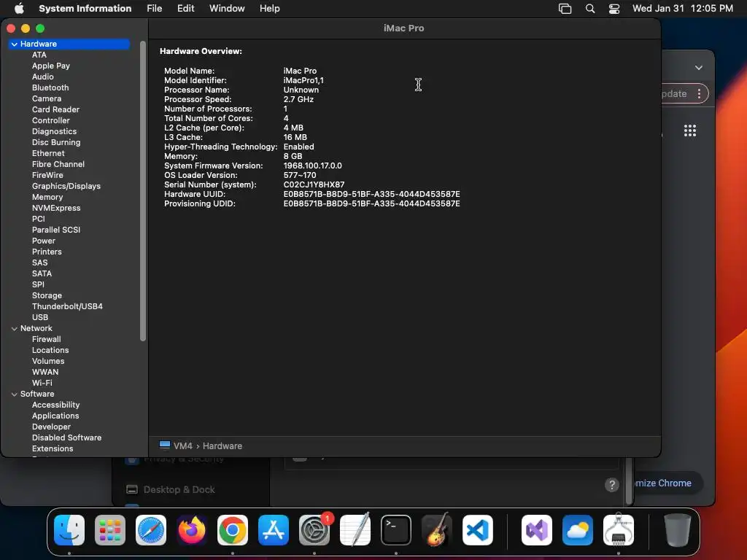Open the Edit menu
The image size is (747, 560).
click(x=185, y=9)
